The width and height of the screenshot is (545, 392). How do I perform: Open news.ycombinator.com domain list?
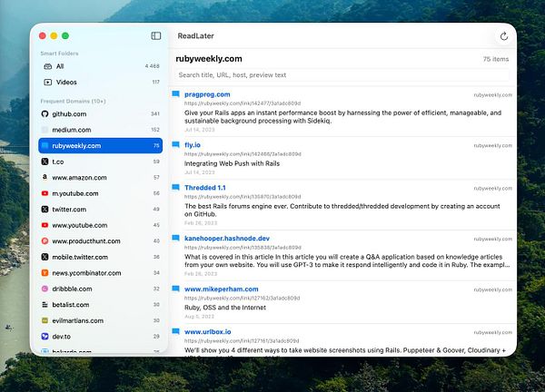point(101,273)
